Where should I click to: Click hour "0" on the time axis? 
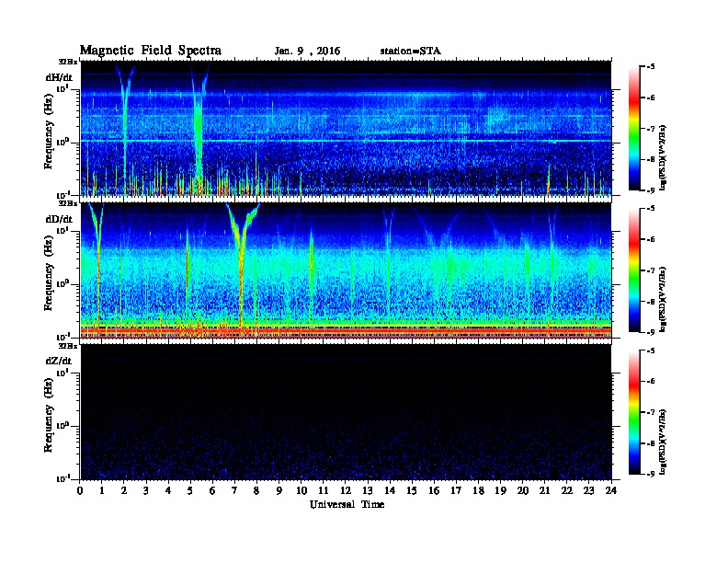(x=80, y=490)
